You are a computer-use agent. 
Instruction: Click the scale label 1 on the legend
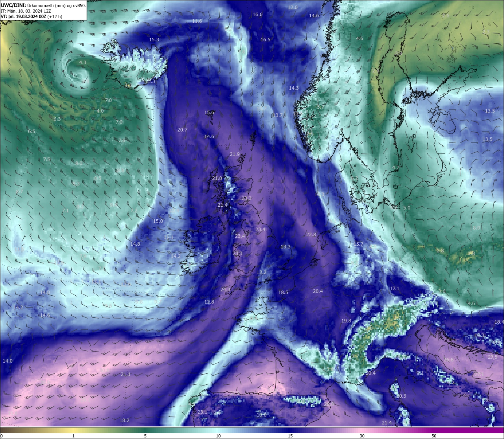pos(73,436)
